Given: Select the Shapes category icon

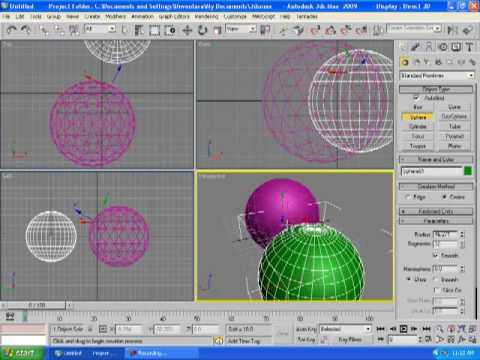Looking at the screenshot, I should pyautogui.click(x=416, y=62).
